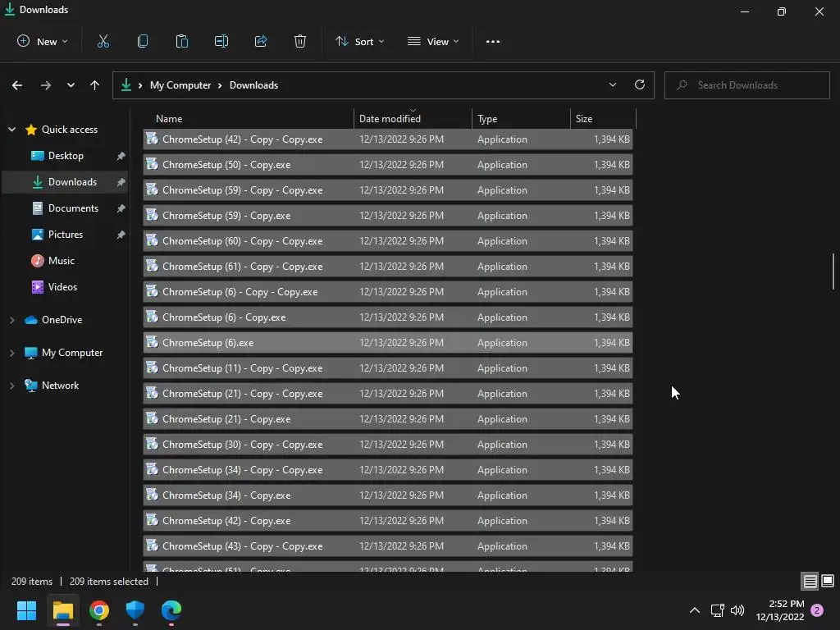
Task: Select ChromeSetup (50) - Copy.exe
Action: (388, 164)
